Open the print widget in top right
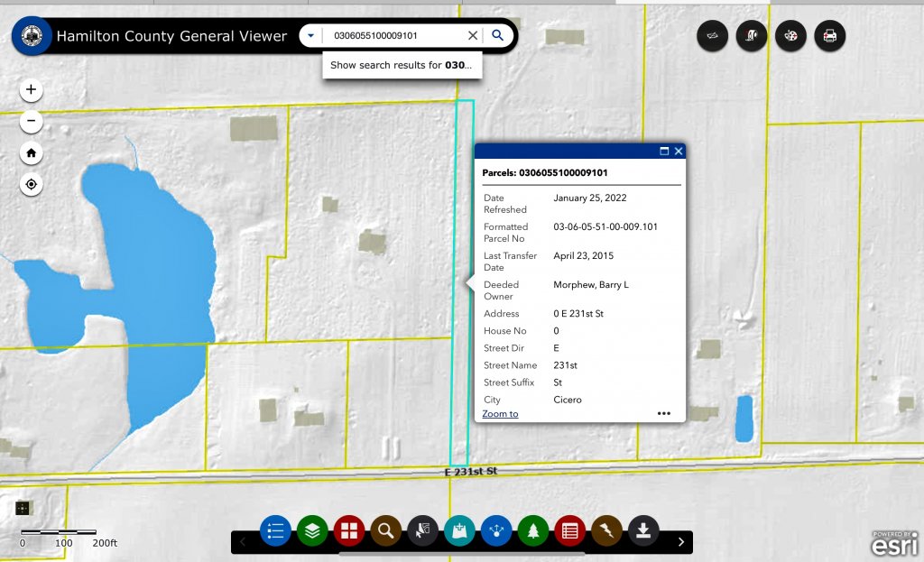The image size is (924, 562). [x=830, y=36]
